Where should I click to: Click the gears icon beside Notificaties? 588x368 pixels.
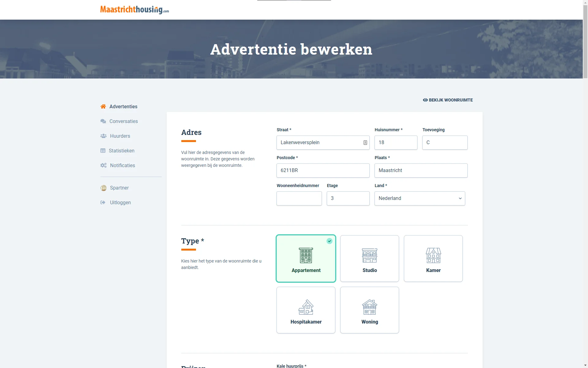tap(104, 165)
